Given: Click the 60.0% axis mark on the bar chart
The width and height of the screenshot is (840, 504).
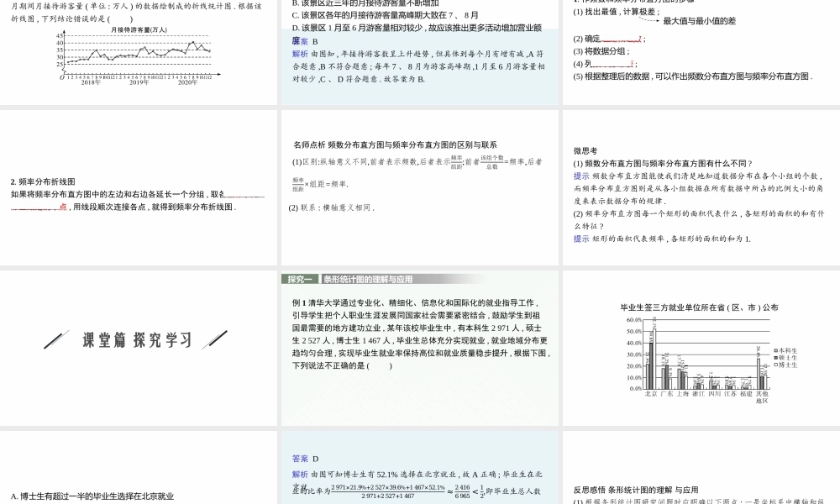Looking at the screenshot, I should 633,321.
